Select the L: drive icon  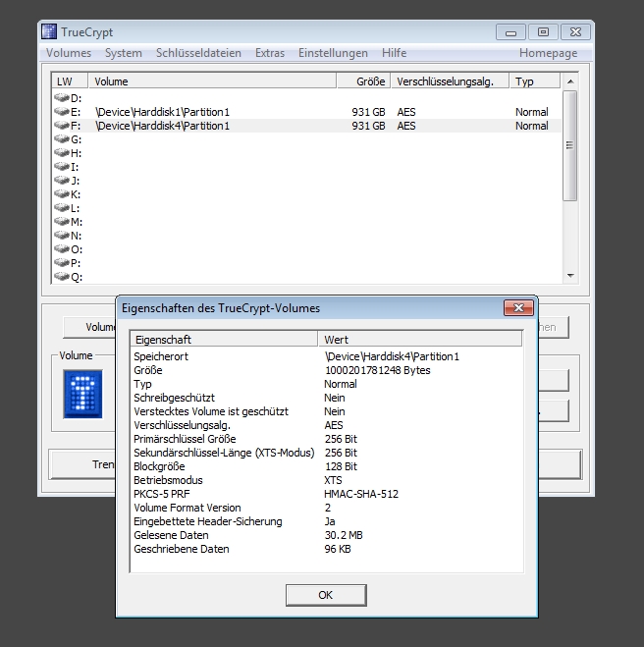62,207
